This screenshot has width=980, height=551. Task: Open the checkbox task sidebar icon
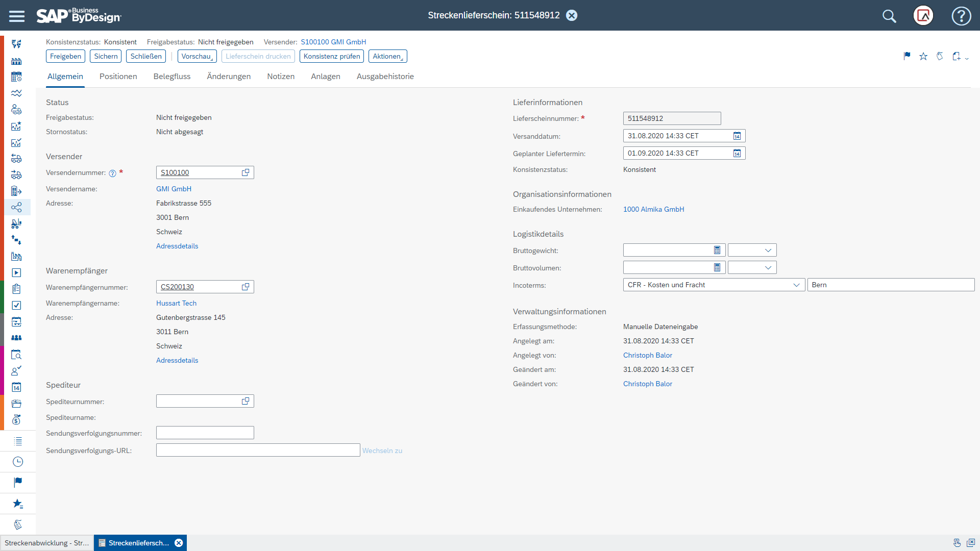(x=16, y=305)
